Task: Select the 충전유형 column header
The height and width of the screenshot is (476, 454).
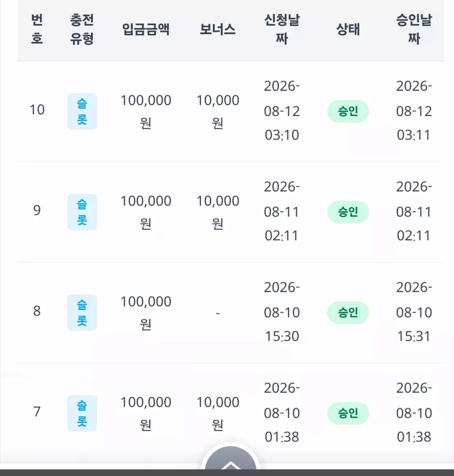Action: tap(82, 29)
